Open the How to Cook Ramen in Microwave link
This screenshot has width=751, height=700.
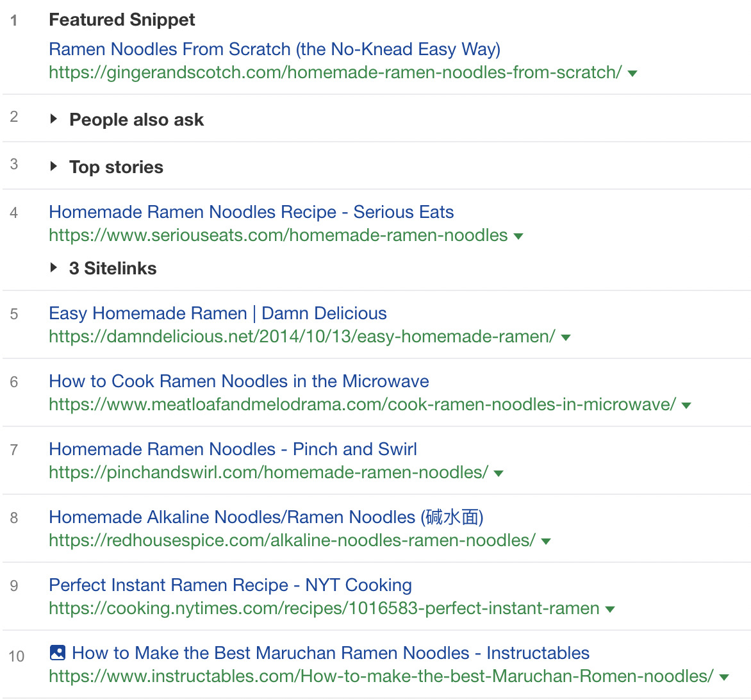tap(238, 381)
